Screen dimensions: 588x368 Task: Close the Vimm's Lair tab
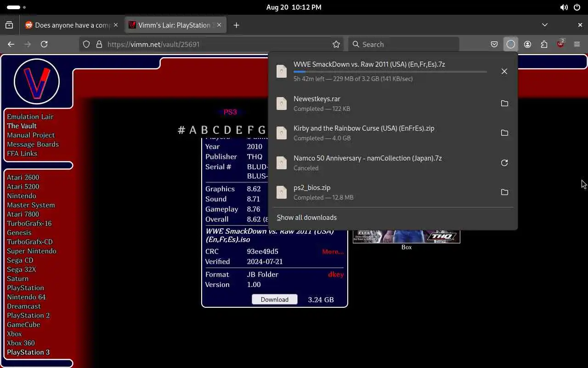click(219, 25)
